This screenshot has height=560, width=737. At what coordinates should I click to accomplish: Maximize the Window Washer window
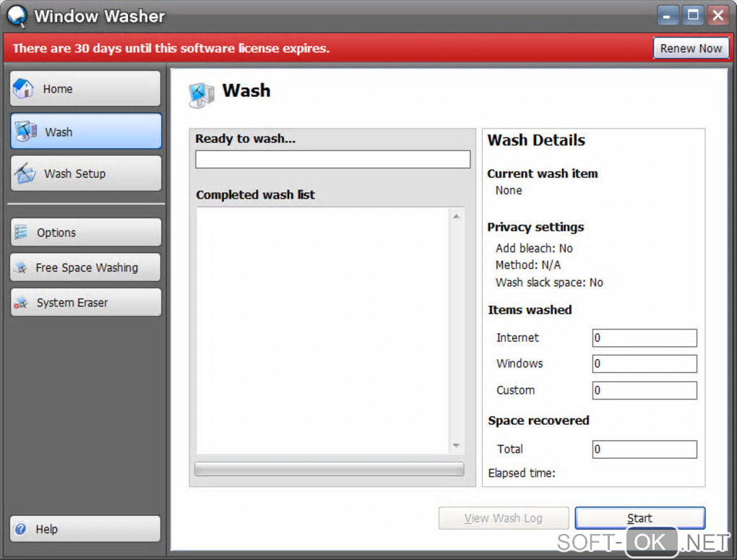pyautogui.click(x=693, y=15)
